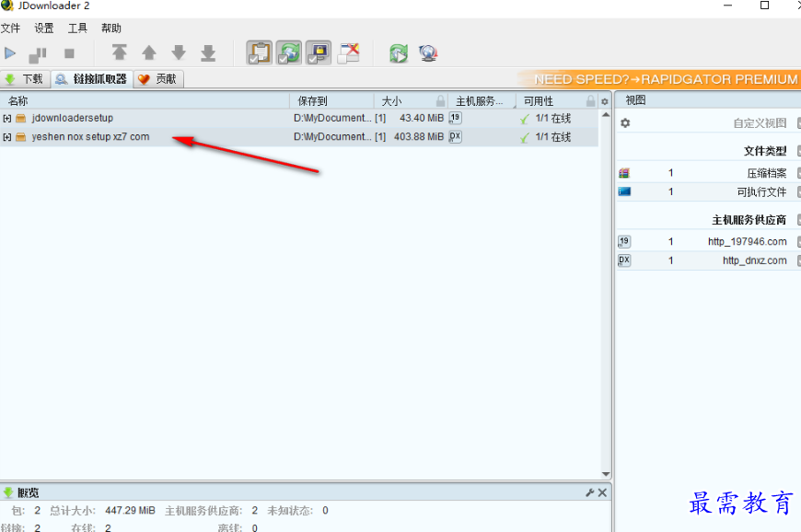Stop all downloads with the stop icon
Image resolution: width=801 pixels, height=532 pixels.
69,53
